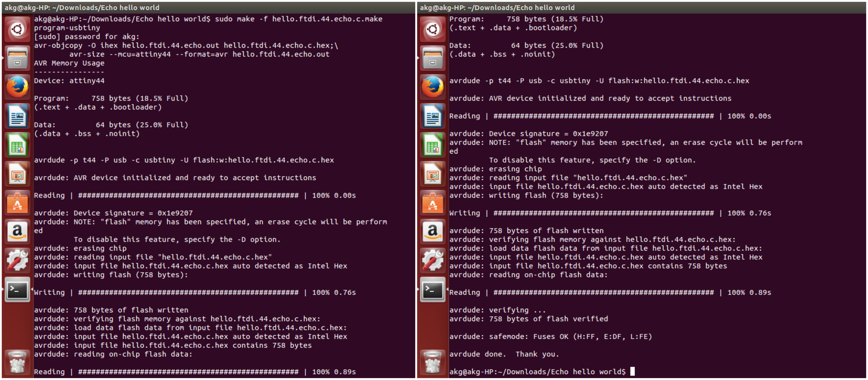The height and width of the screenshot is (380, 868).
Task: Launch Firefox in the right screenshot launcher
Action: (433, 87)
